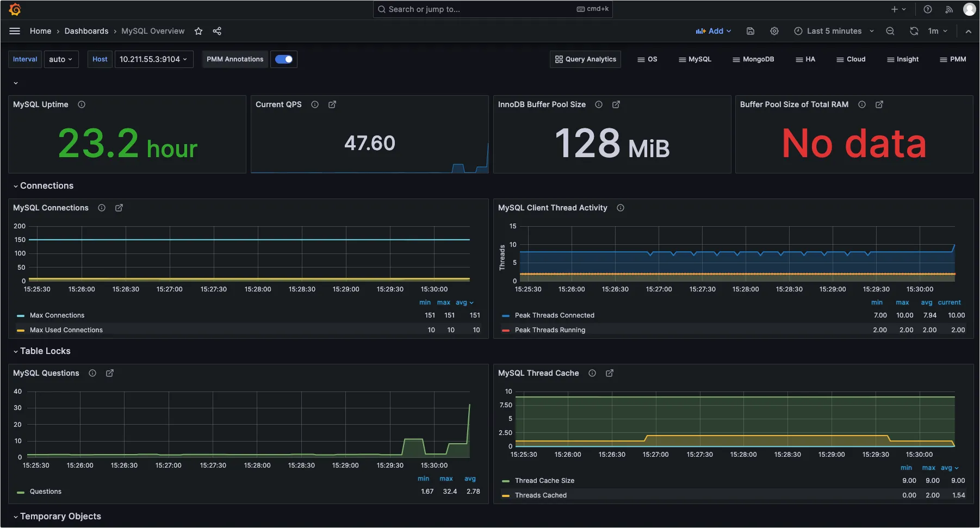Click the zoom out time range icon
980x528 pixels.
pyautogui.click(x=890, y=31)
